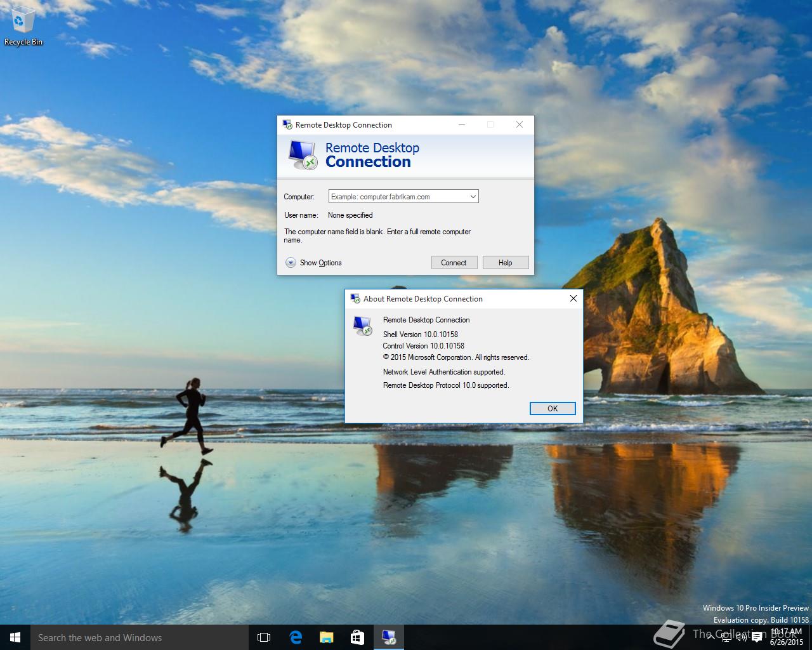Click the computer icon inside the About dialog
The width and height of the screenshot is (812, 650).
click(x=362, y=326)
